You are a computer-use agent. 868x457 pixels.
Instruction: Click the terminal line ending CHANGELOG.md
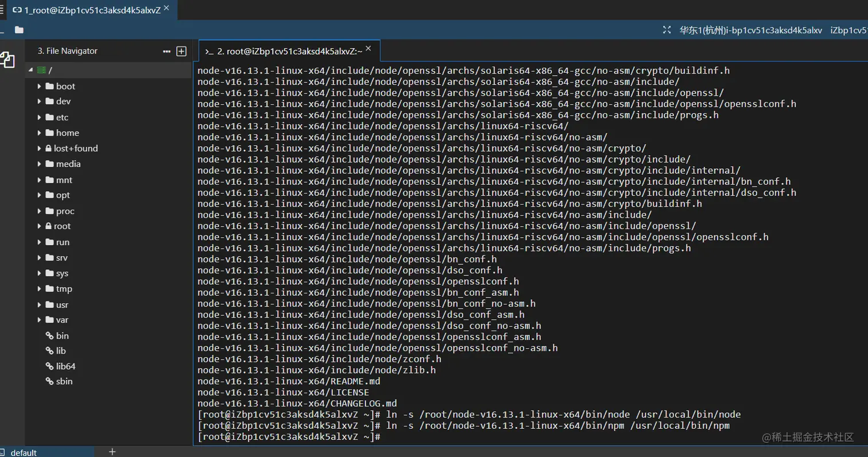point(297,404)
